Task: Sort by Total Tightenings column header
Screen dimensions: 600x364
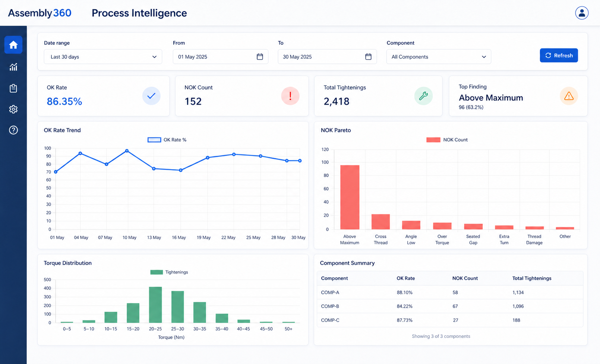Action: click(x=532, y=278)
